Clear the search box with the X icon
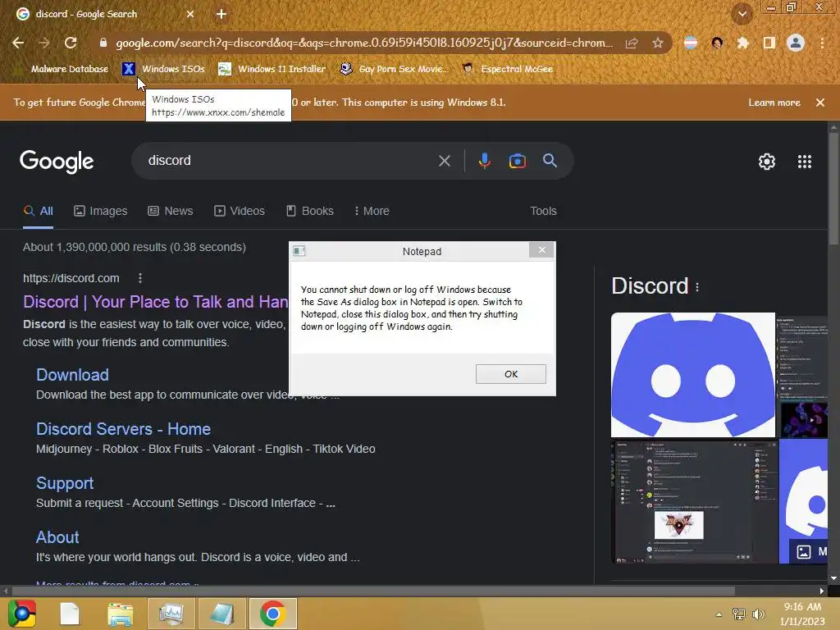This screenshot has height=630, width=840. coord(444,161)
